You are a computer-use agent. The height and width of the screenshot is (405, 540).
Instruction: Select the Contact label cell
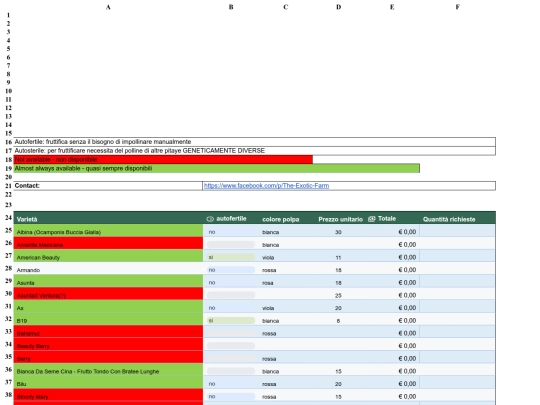108,186
